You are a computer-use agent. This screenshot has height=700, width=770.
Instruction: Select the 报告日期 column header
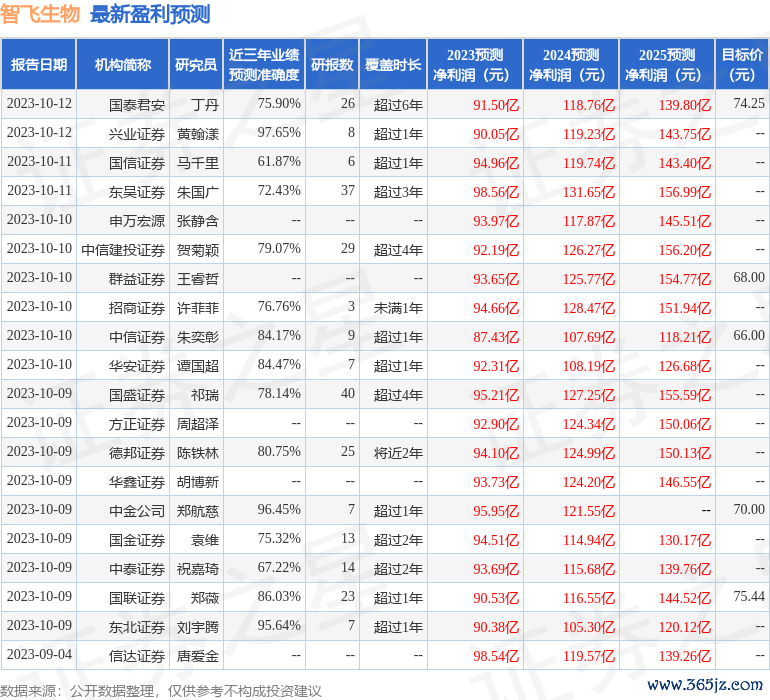(39, 64)
